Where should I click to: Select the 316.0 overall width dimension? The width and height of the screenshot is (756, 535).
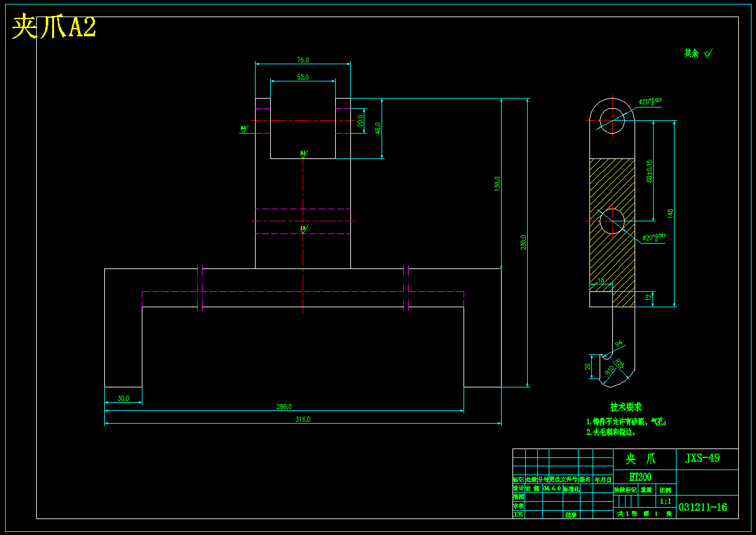[303, 419]
